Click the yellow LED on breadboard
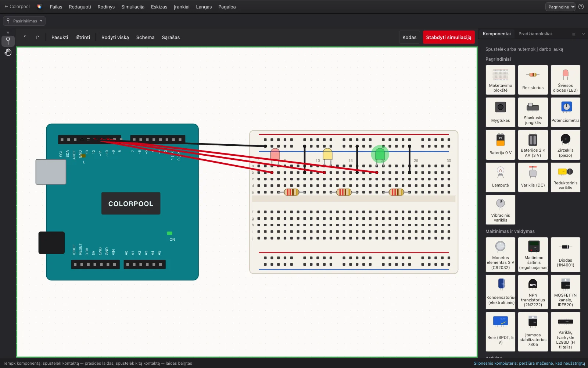The image size is (588, 368). pos(327,154)
